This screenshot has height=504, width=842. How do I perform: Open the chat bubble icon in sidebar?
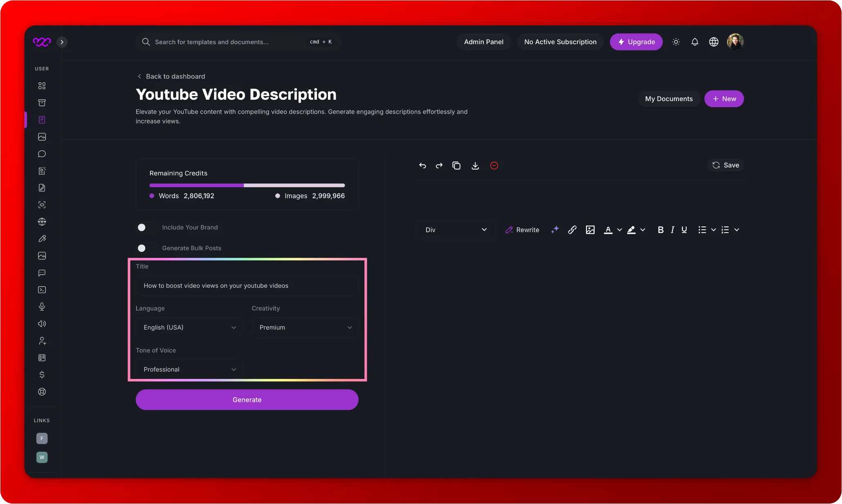click(x=42, y=154)
